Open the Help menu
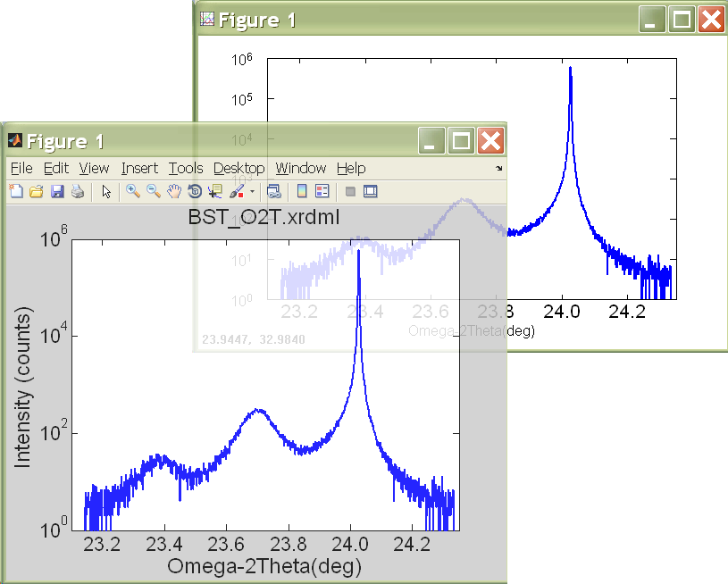This screenshot has width=728, height=584. point(351,168)
